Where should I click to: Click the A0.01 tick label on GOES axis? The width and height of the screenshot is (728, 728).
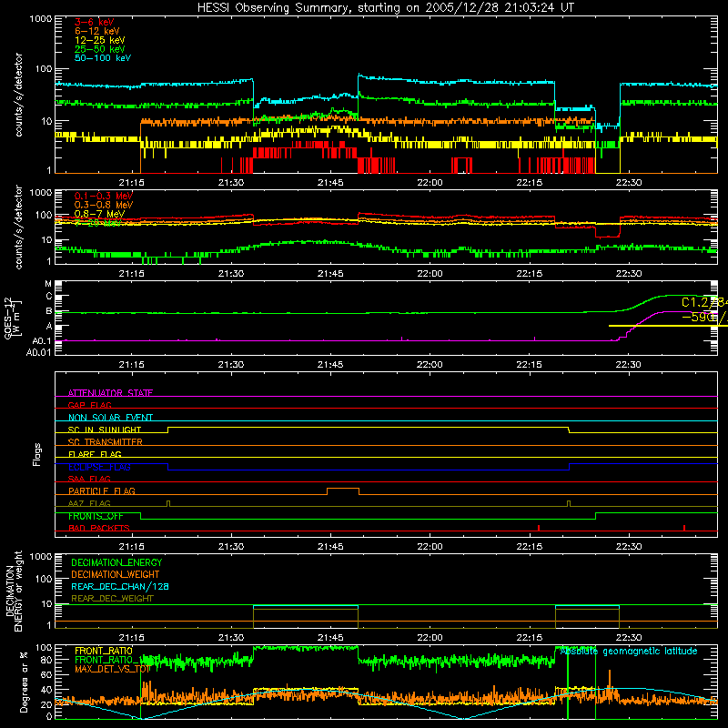click(39, 352)
